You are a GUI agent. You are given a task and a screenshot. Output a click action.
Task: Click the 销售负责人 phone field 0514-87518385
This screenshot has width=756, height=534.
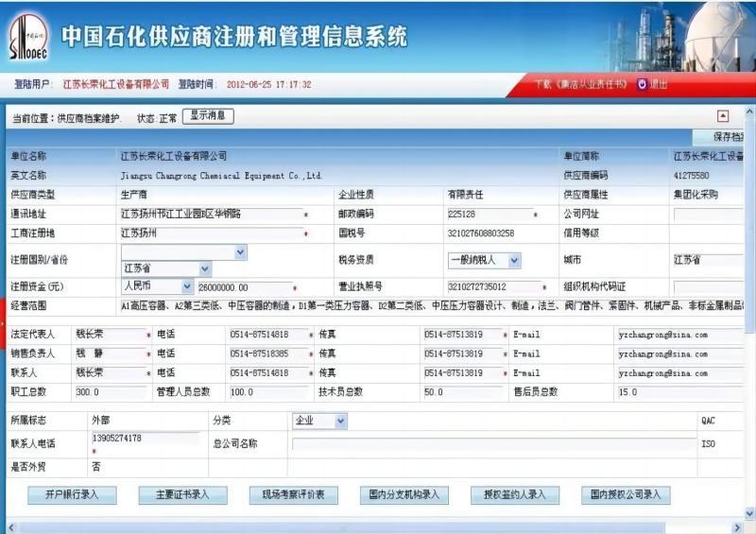[x=268, y=353]
